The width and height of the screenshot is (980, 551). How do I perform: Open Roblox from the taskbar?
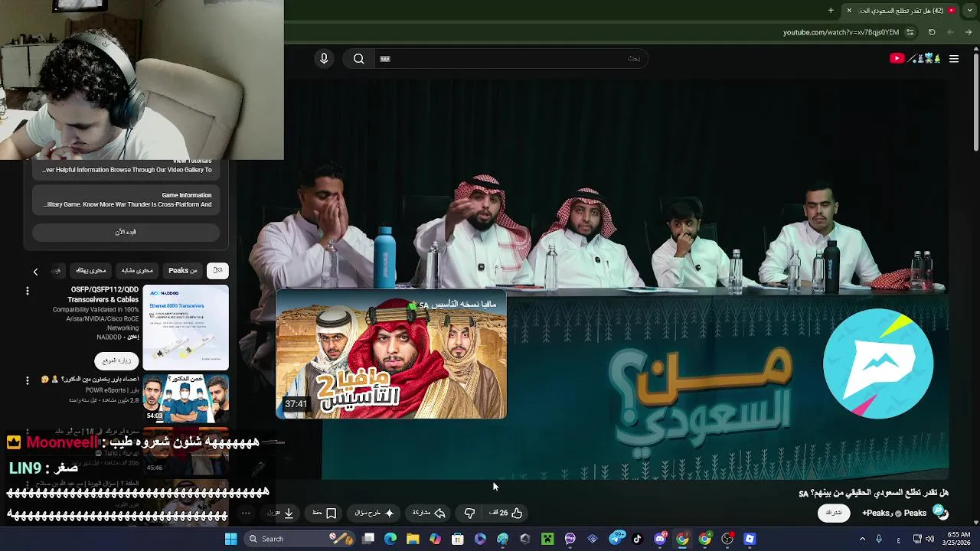pyautogui.click(x=750, y=539)
